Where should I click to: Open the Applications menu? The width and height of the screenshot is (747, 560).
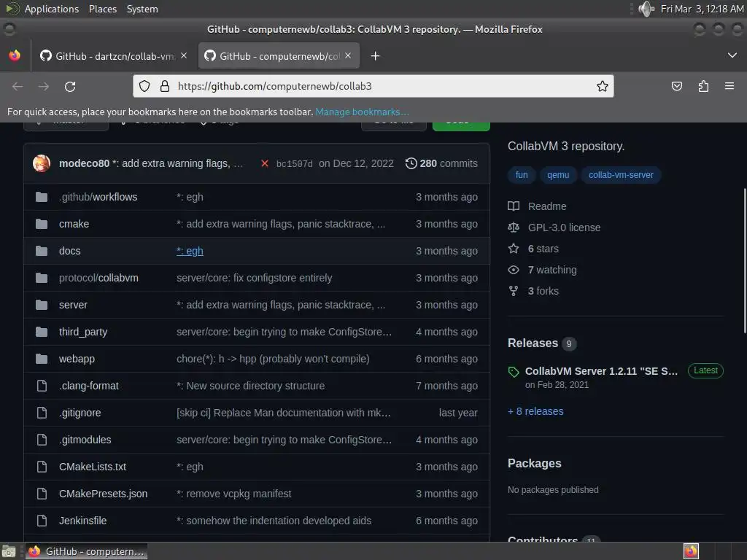click(52, 9)
